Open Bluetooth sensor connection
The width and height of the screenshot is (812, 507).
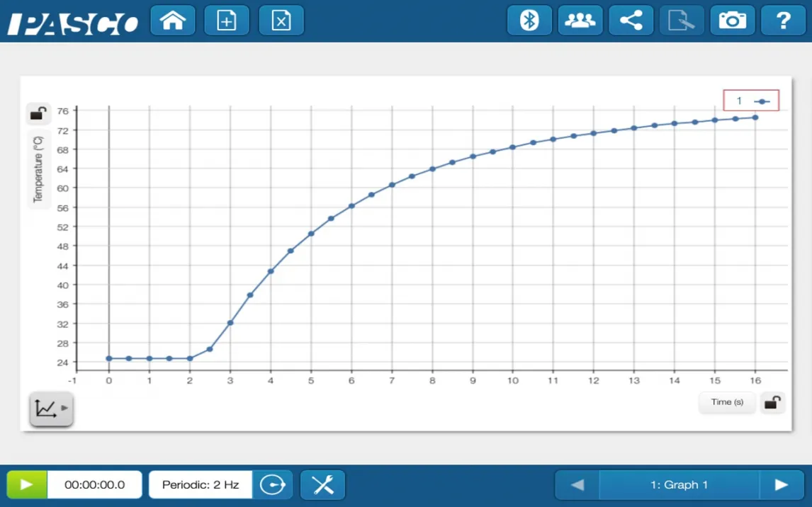(529, 21)
